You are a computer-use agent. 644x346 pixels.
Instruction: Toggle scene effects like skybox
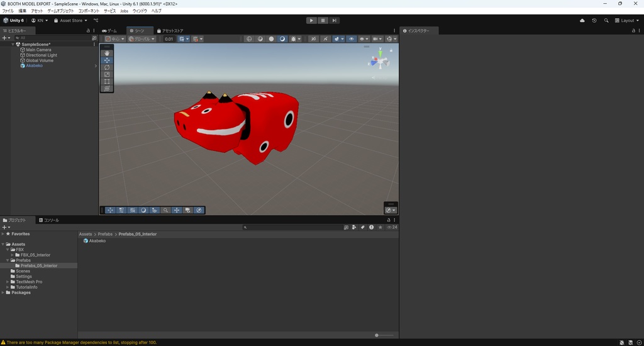337,38
